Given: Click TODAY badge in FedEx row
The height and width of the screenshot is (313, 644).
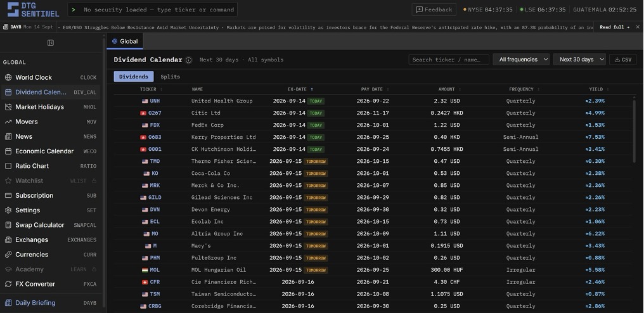Looking at the screenshot, I should coord(316,125).
